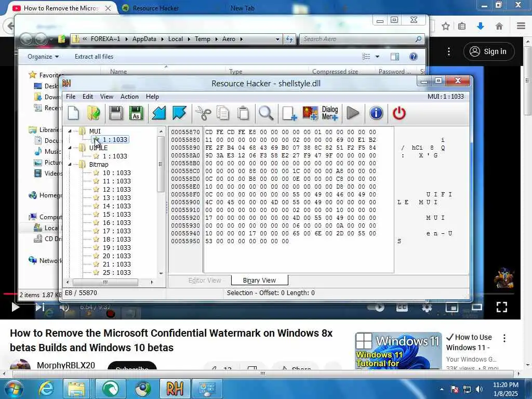Save with the floppy disk icon
The height and width of the screenshot is (399, 532).
pos(116,113)
